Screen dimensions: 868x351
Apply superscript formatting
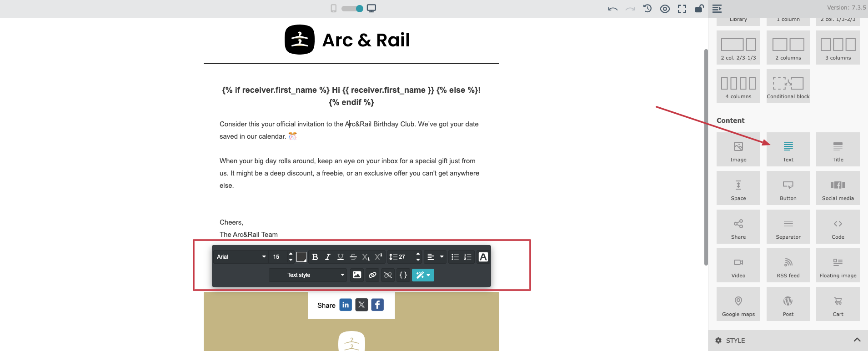(x=378, y=257)
